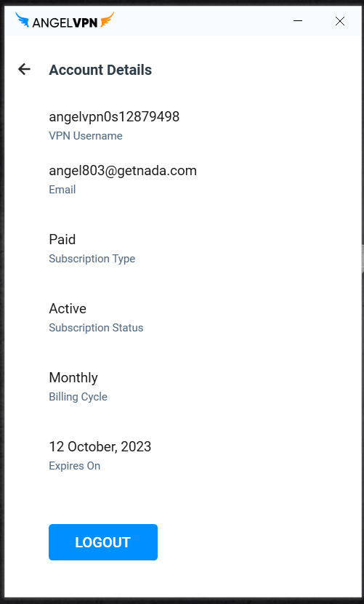Click the 12 October, 2023 expiry date
Image resolution: width=364 pixels, height=604 pixels.
tap(100, 447)
